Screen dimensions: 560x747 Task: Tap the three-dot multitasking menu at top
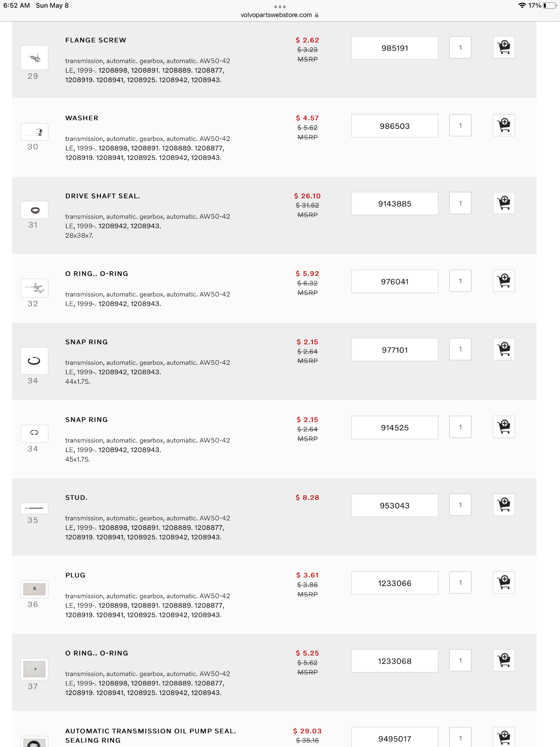pos(280,7)
